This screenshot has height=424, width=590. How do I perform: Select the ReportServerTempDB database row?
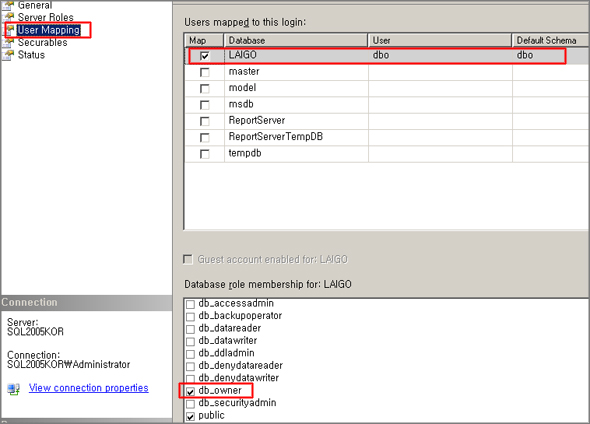click(x=387, y=137)
